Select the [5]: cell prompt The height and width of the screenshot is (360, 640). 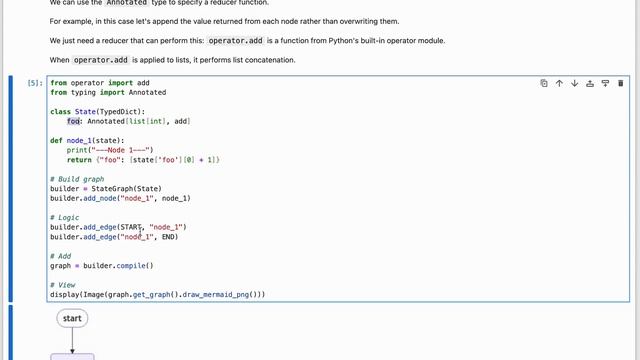[35, 83]
